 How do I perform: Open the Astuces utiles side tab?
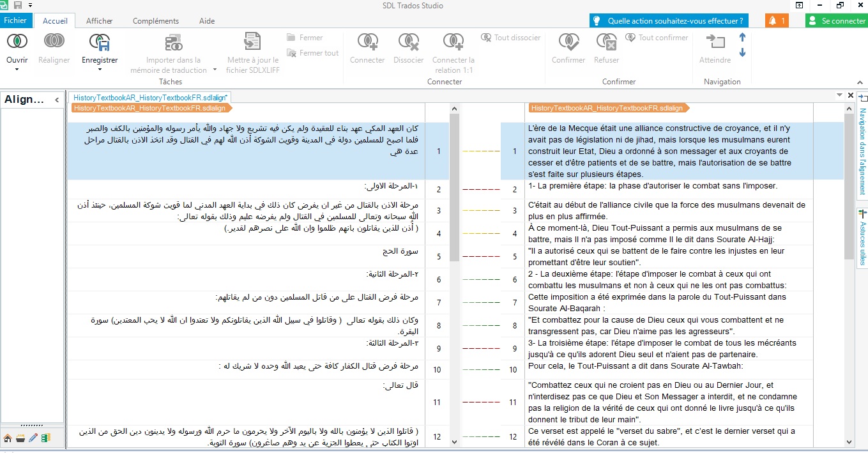click(x=862, y=237)
